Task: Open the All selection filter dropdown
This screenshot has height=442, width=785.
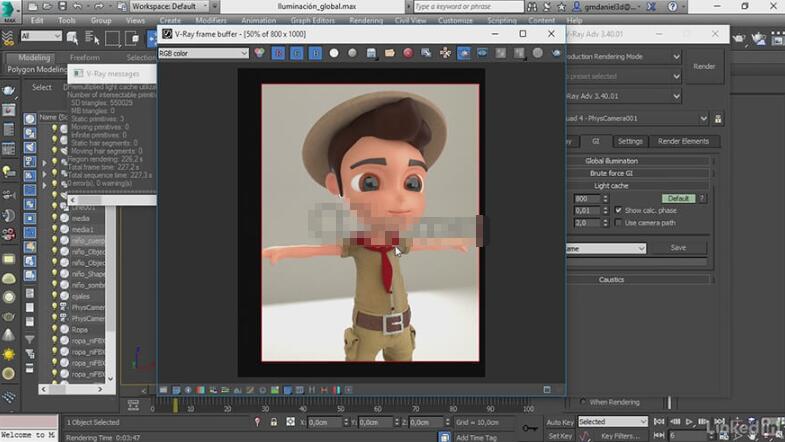Action: [41, 36]
